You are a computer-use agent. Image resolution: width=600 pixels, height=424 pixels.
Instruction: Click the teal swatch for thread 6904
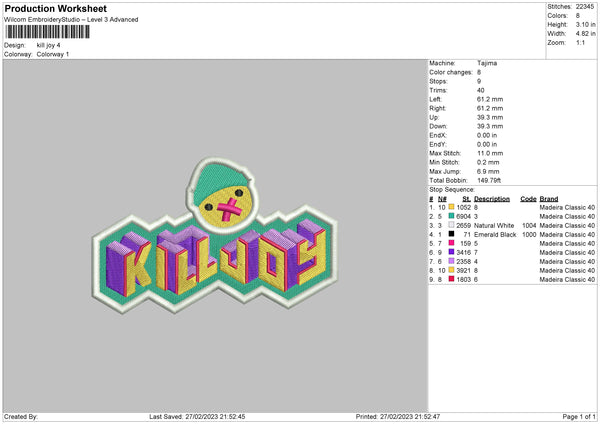point(451,216)
